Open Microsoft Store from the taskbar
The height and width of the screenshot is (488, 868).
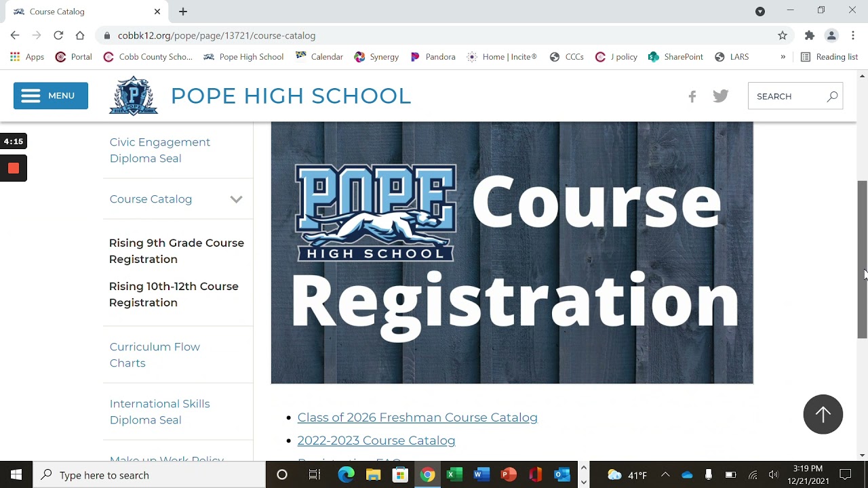pos(400,474)
